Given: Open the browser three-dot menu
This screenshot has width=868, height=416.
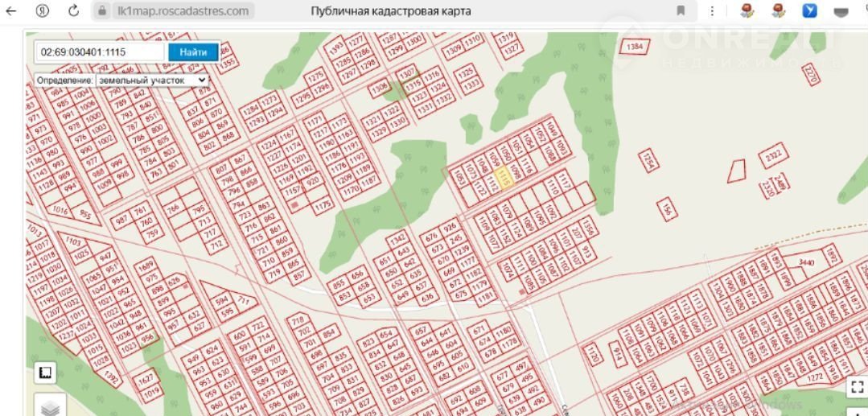Looking at the screenshot, I should tap(712, 11).
